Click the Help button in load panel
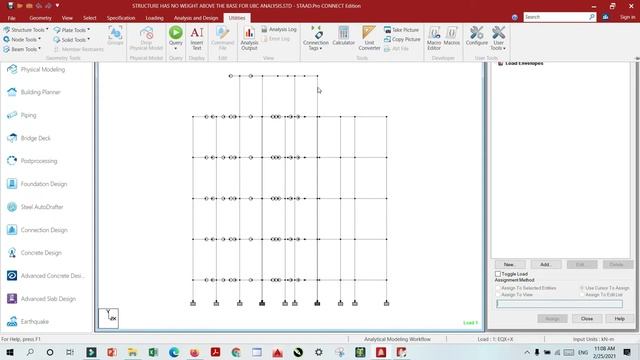This screenshot has width=640, height=360. [620, 318]
